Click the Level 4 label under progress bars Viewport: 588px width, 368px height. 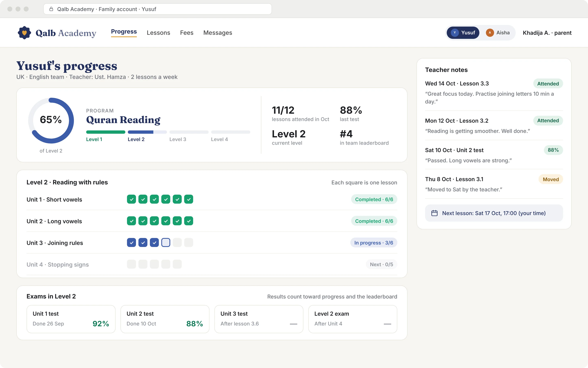coord(219,139)
